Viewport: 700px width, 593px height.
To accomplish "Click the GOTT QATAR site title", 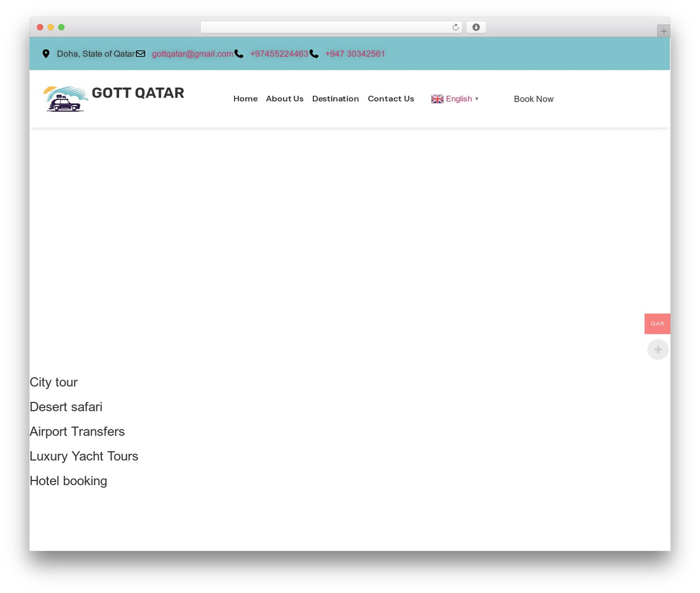I will [138, 93].
